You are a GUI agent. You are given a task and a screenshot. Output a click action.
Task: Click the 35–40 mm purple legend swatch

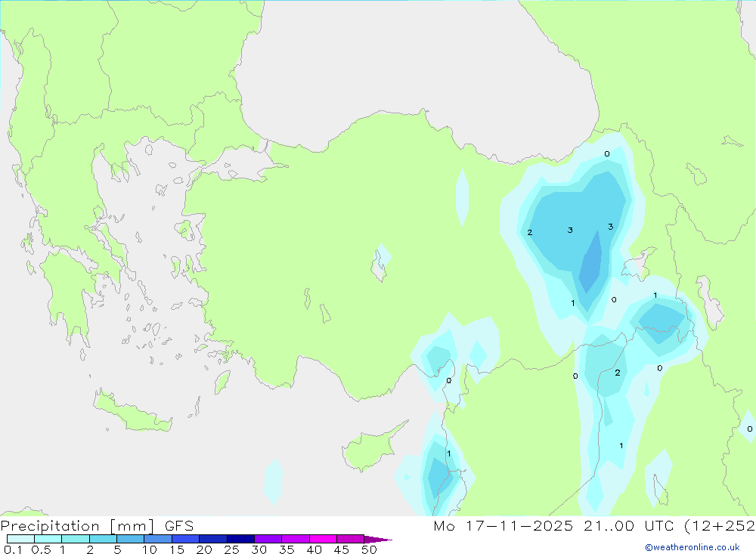[x=295, y=539]
